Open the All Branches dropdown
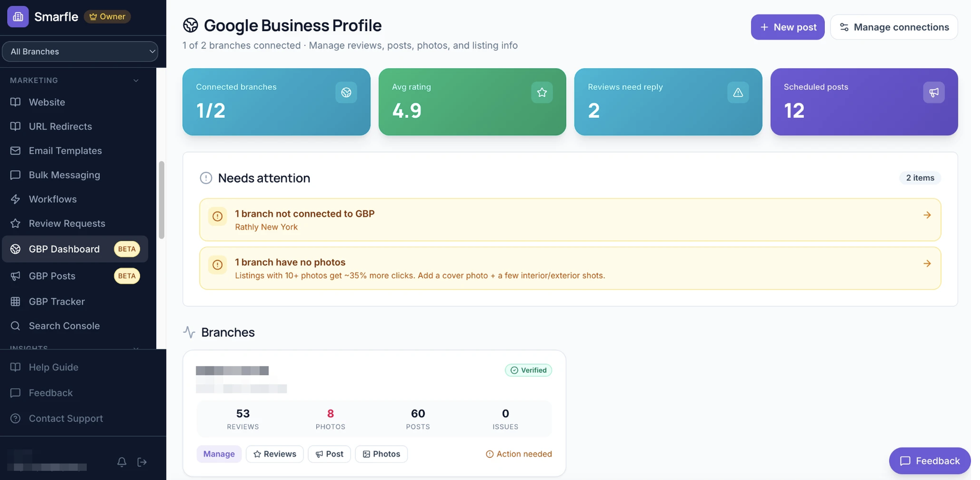Image resolution: width=980 pixels, height=480 pixels. click(x=80, y=51)
